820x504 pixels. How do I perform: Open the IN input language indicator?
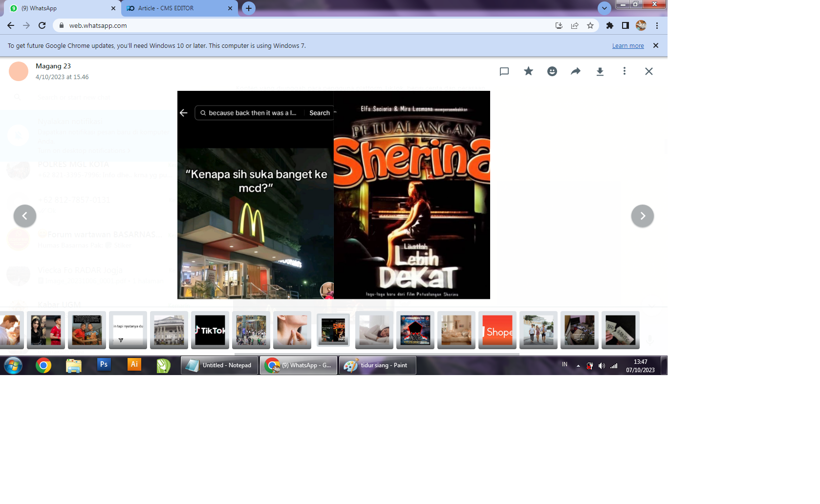tap(565, 364)
